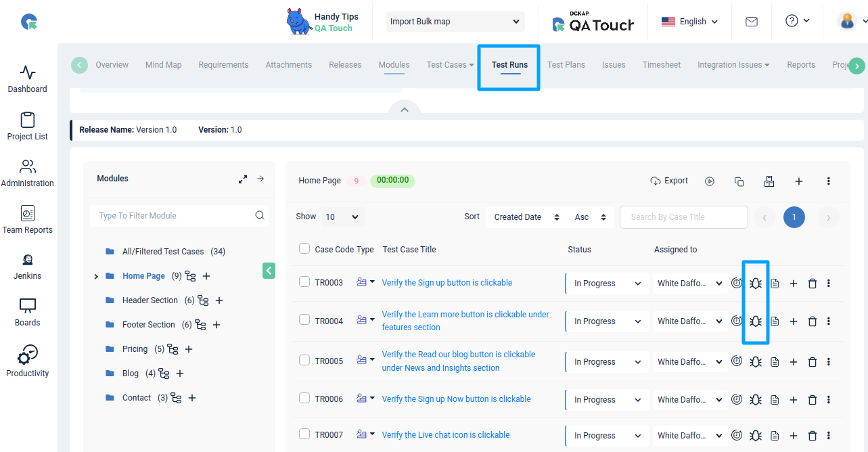
Task: Tick the checkbox next to TR0007
Action: (304, 434)
